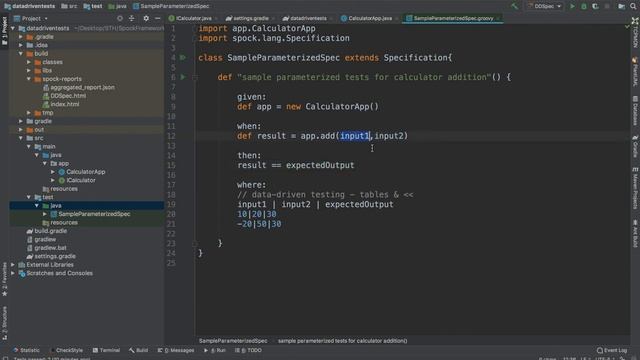Expand the out folder
This screenshot has height=360, width=640.
click(20, 129)
